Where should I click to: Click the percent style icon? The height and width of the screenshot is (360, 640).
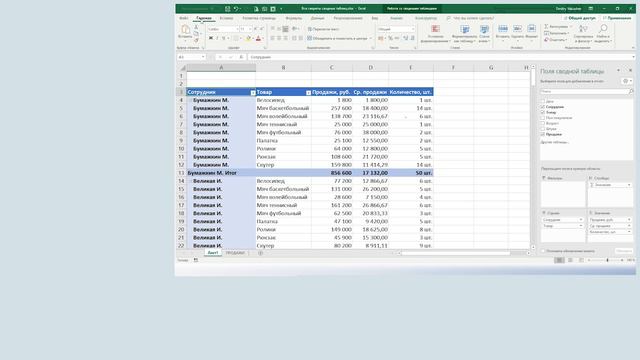(390, 38)
